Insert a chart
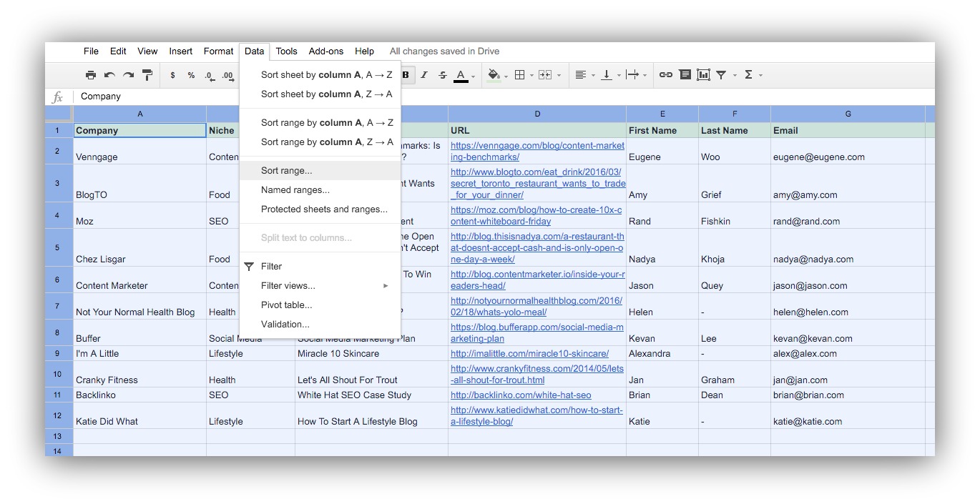980x504 pixels. (x=703, y=75)
